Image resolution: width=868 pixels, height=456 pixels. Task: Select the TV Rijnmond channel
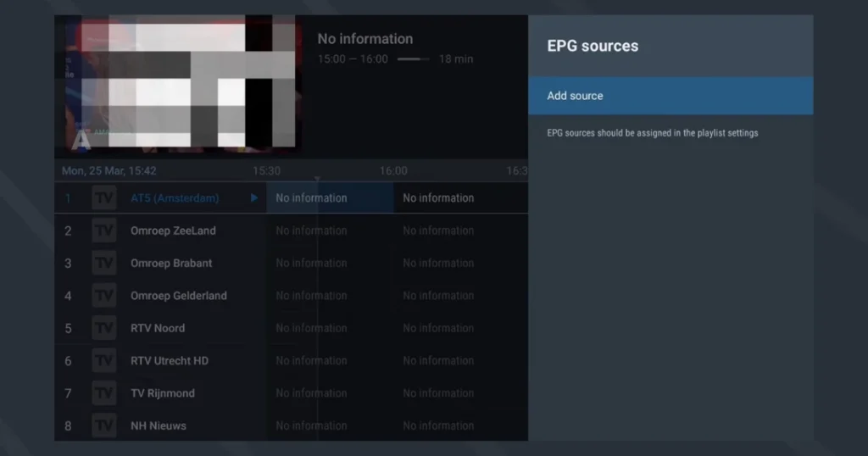coord(162,393)
